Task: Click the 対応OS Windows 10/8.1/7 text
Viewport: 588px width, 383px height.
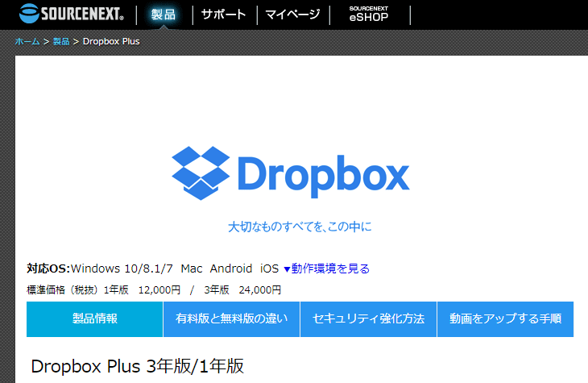Action: (x=100, y=269)
